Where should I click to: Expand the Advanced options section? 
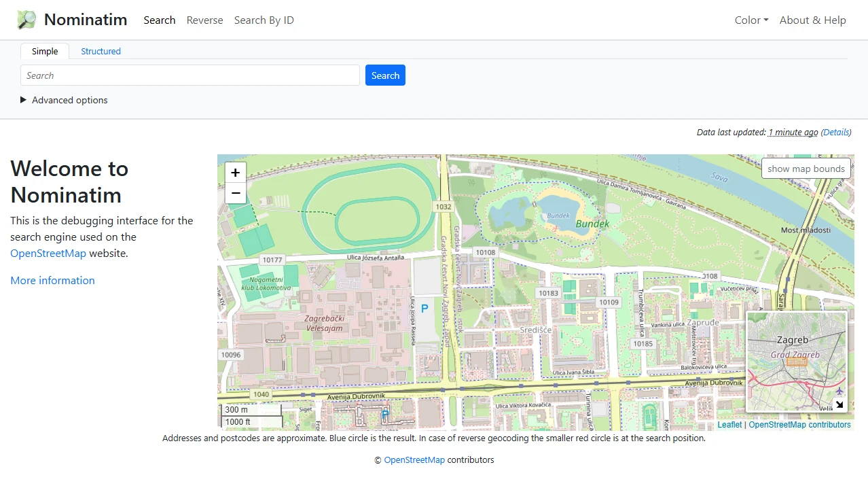(x=64, y=100)
